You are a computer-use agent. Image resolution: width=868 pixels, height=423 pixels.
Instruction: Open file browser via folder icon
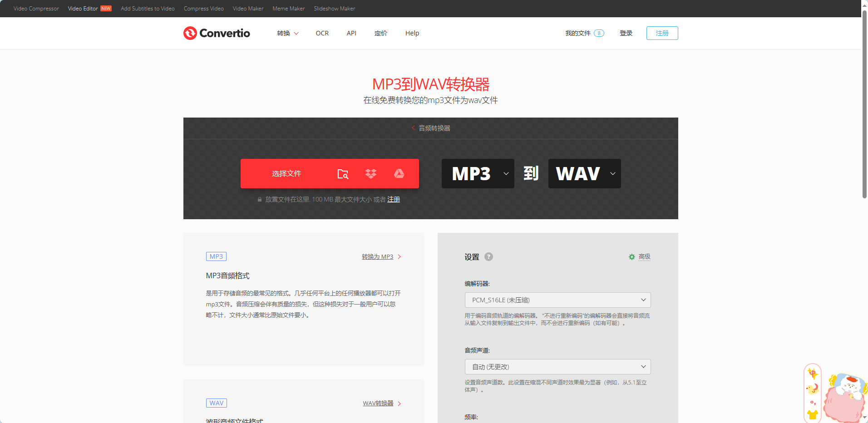[343, 173]
